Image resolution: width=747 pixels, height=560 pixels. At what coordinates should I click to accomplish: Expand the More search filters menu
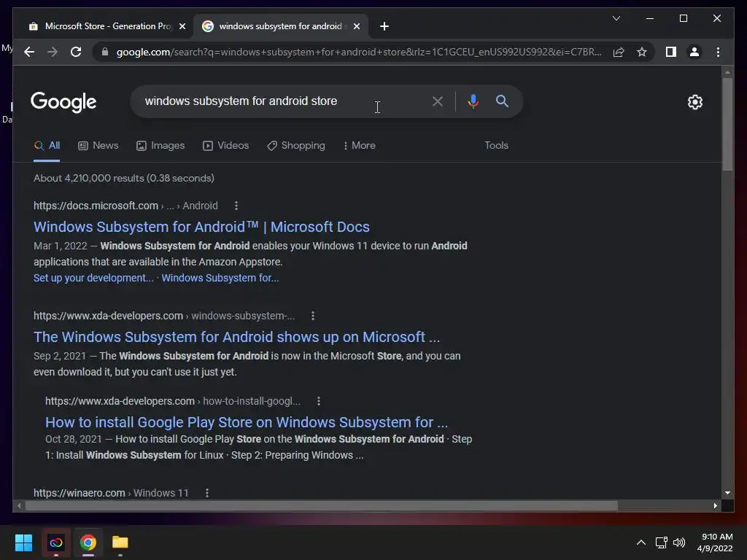[x=360, y=146]
